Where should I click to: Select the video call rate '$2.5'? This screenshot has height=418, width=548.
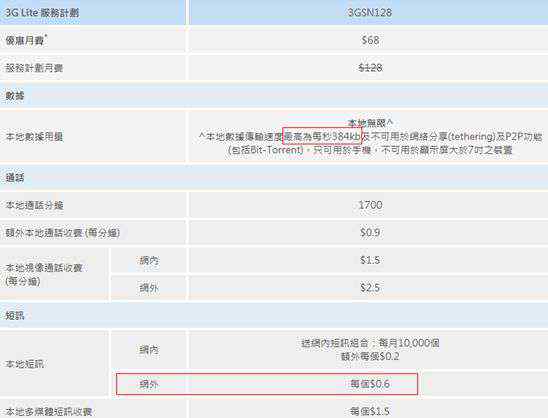pos(370,288)
